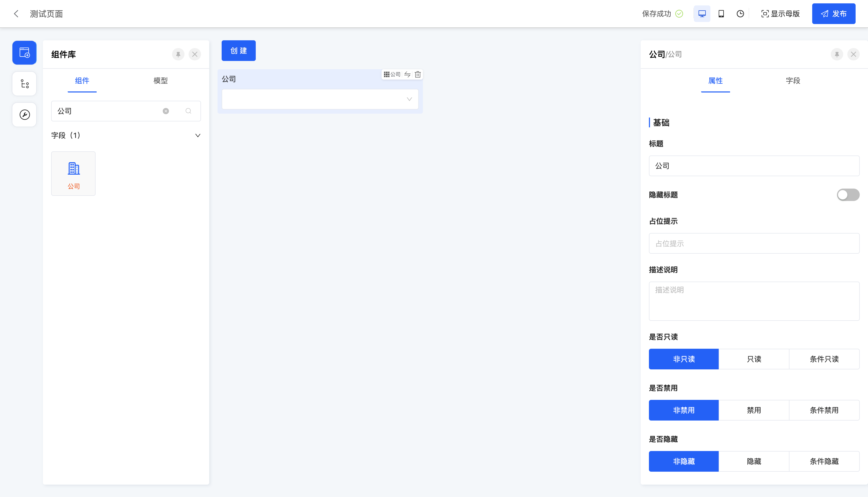The width and height of the screenshot is (868, 497).
Task: Click the swap arrows icon on field
Action: point(407,74)
